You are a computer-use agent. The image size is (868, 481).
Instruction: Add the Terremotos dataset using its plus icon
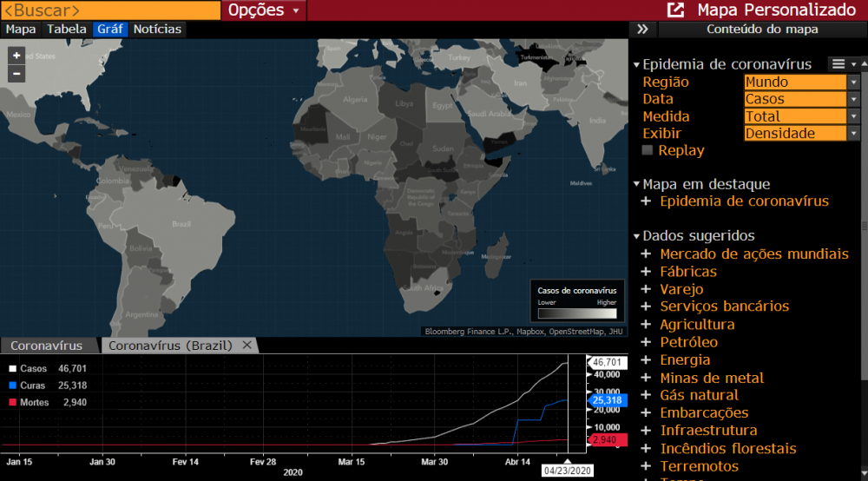pos(646,466)
